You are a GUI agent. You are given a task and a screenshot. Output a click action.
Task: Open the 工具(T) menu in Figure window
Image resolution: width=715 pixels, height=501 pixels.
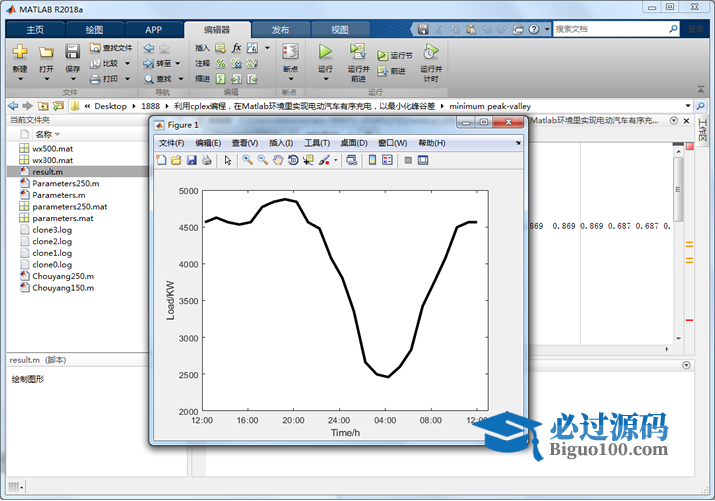click(317, 143)
